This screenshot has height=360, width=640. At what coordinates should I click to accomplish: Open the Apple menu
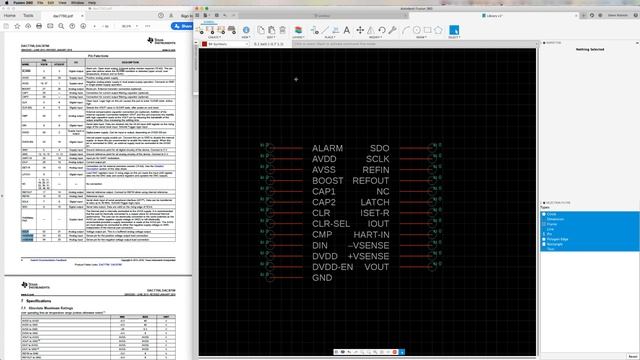[x=7, y=2]
